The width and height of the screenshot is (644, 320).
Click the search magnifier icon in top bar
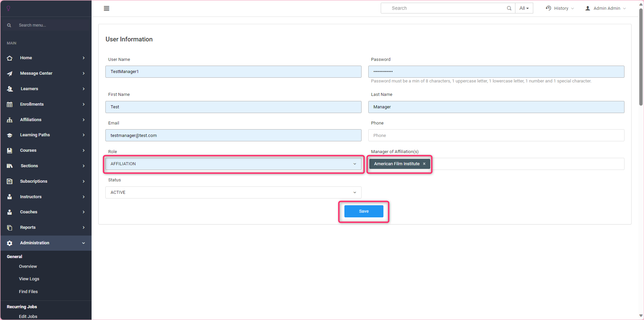click(x=509, y=8)
